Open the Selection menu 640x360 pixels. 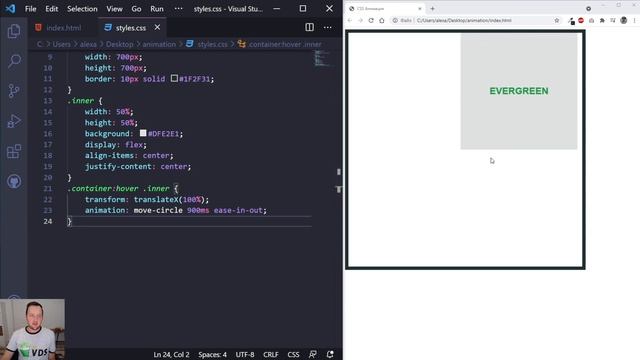point(82,9)
